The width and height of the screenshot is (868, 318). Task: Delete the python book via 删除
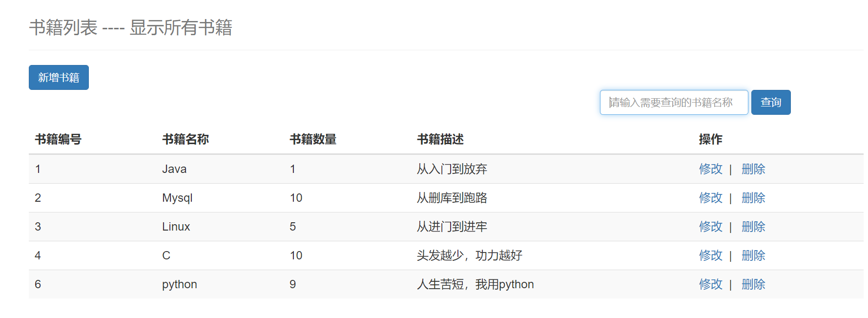(753, 284)
